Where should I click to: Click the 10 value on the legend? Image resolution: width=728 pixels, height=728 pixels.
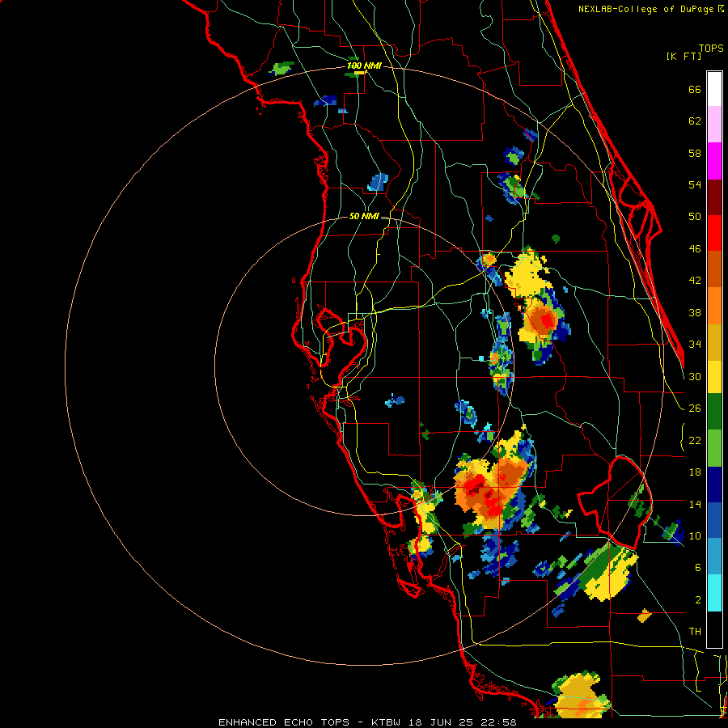point(695,535)
